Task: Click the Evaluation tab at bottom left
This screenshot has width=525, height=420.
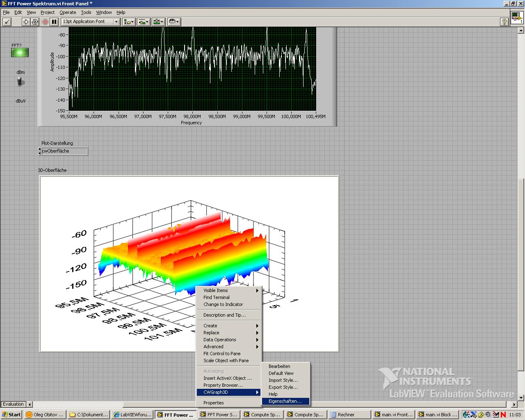Action: [14, 404]
